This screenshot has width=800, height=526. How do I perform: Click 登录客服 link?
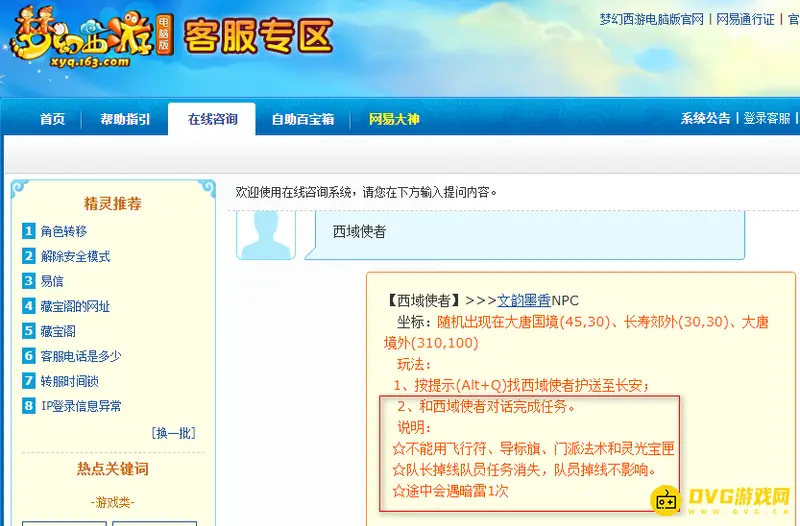(766, 118)
